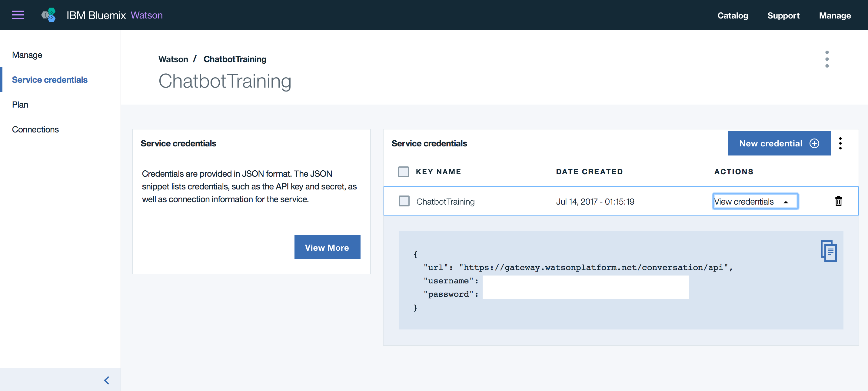Open the hamburger navigation menu
The image size is (868, 391).
[18, 15]
